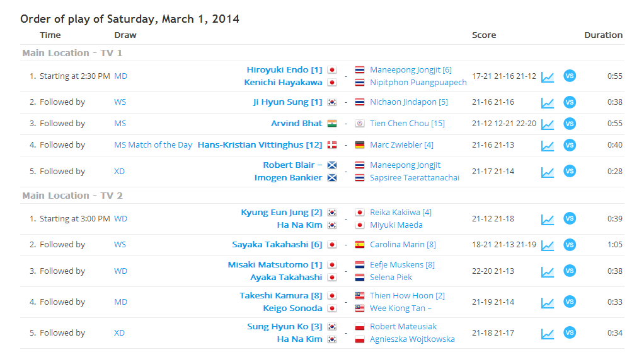Click VS icon for Ji Hyun Sung match
The height and width of the screenshot is (364, 644).
coord(569,102)
